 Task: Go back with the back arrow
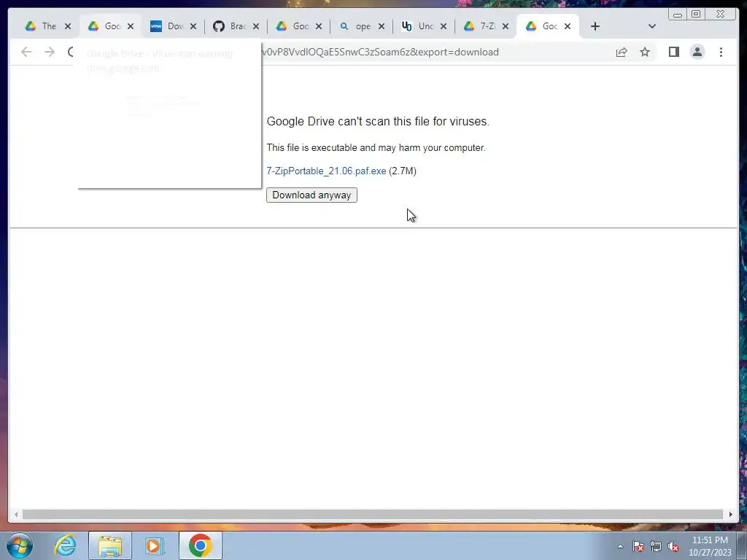[26, 52]
